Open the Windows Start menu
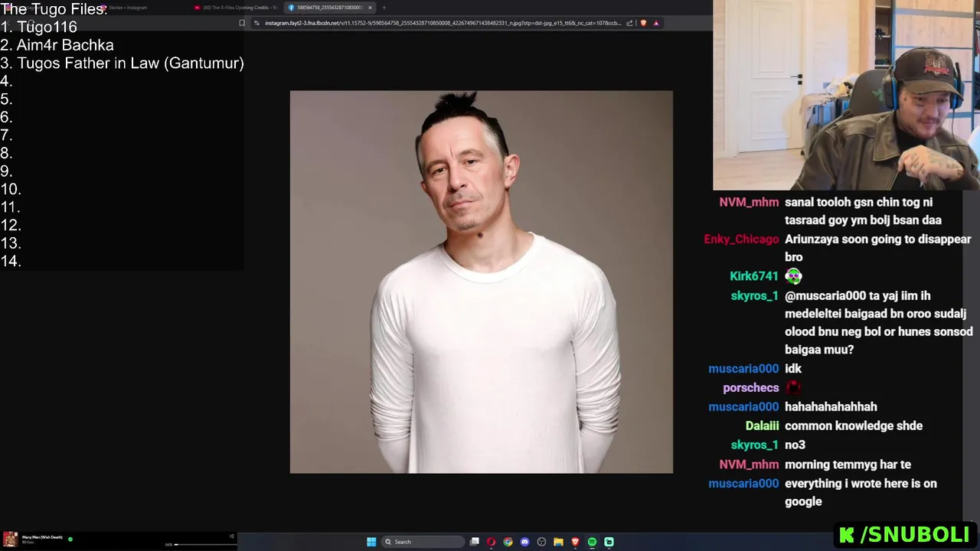The image size is (980, 551). (371, 542)
